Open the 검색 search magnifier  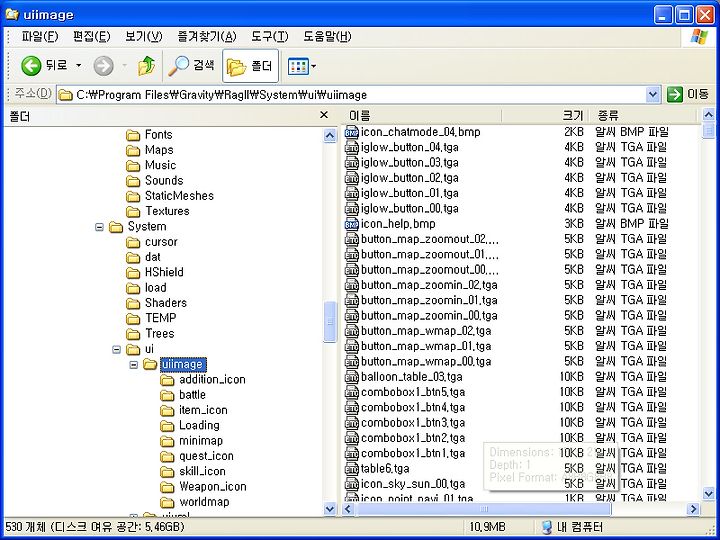178,66
